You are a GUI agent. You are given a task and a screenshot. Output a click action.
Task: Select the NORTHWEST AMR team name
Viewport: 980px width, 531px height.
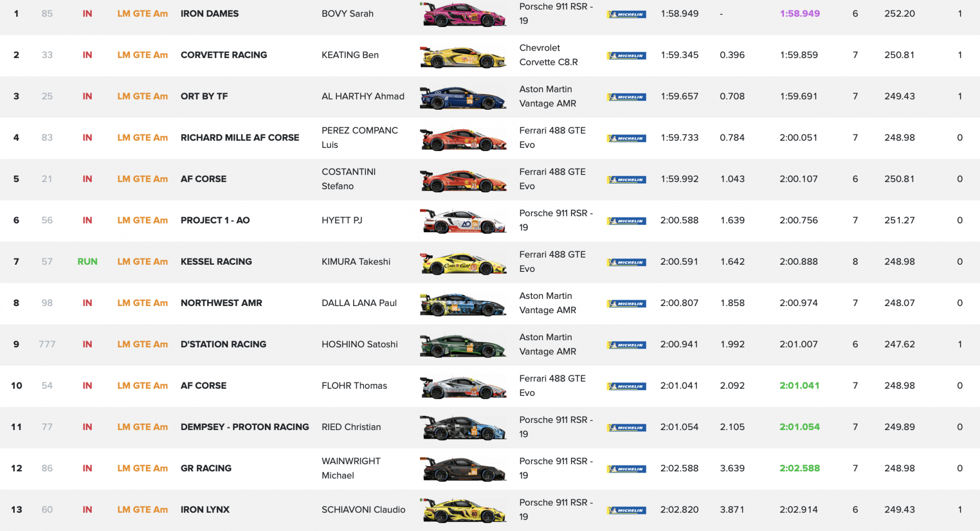coord(222,303)
